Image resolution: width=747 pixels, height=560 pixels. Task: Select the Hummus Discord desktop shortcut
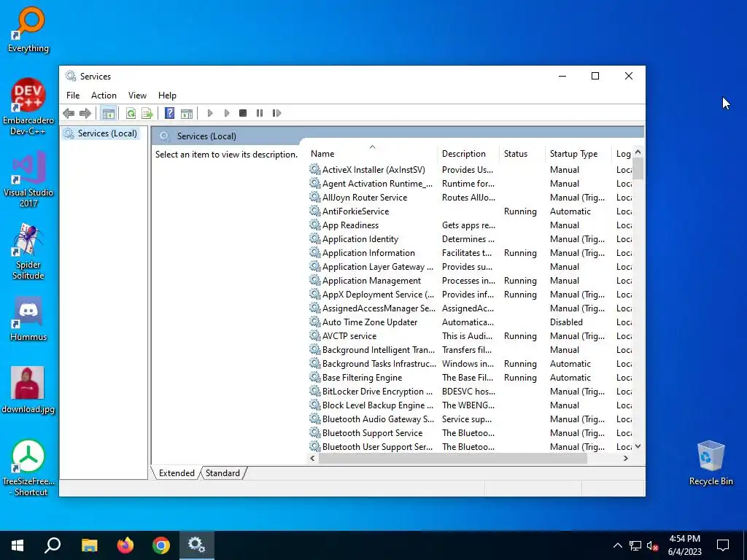point(28,319)
